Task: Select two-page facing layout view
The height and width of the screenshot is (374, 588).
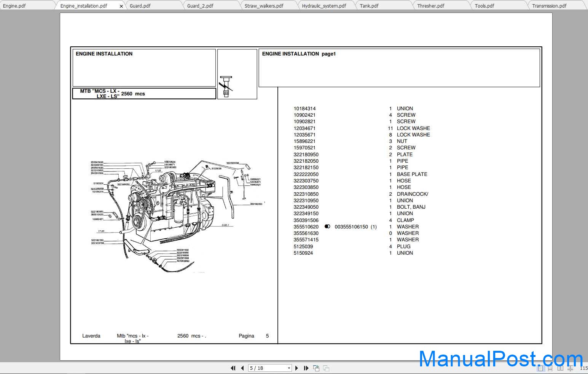Action: (560, 368)
